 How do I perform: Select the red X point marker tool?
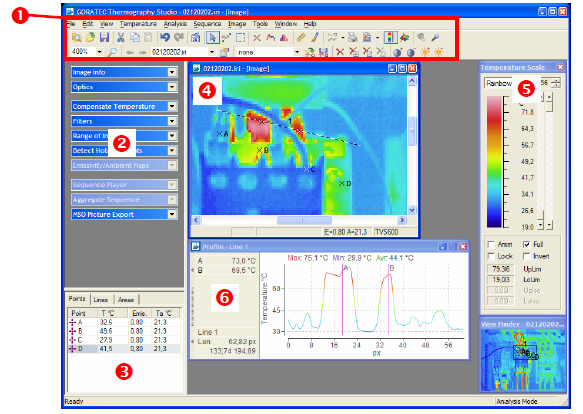pyautogui.click(x=257, y=38)
